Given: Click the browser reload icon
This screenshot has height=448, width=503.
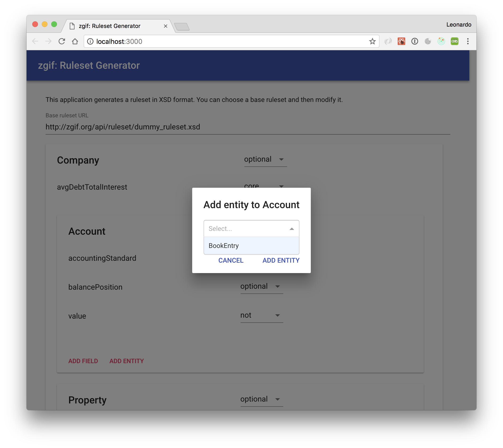Looking at the screenshot, I should 62,41.
